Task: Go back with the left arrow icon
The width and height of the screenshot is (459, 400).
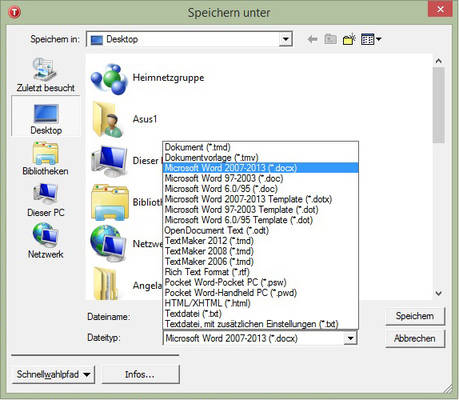Action: click(x=312, y=40)
